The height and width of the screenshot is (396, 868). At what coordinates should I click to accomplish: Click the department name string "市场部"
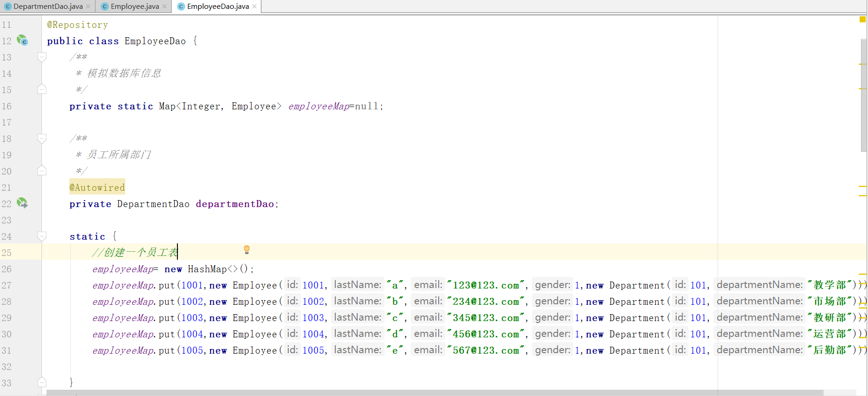[x=830, y=301]
